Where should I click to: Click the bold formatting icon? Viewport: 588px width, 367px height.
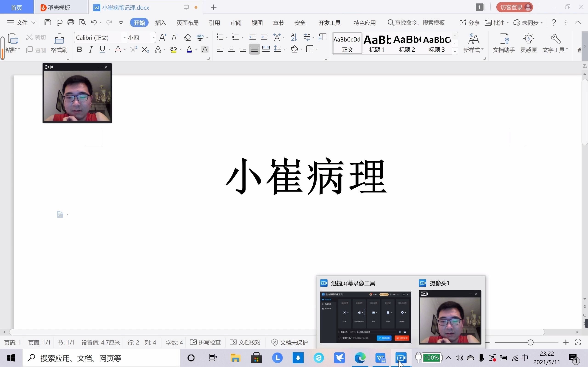[79, 50]
